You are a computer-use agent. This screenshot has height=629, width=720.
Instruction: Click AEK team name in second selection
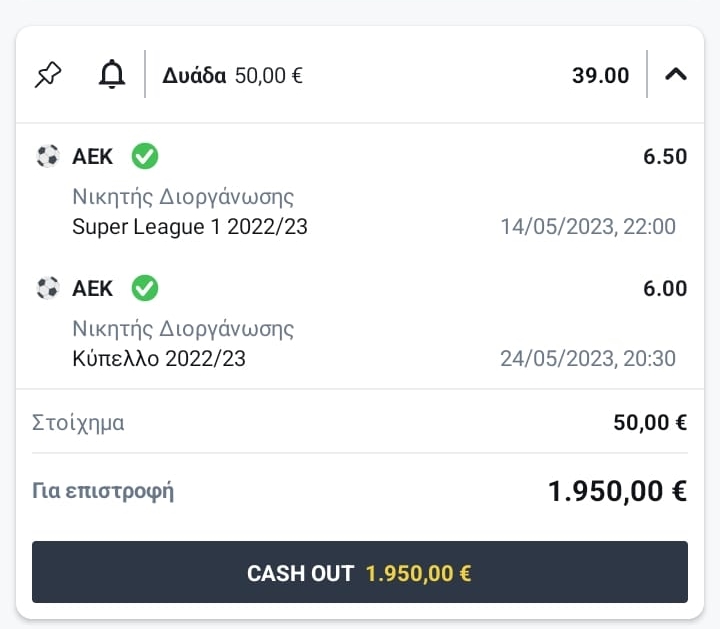click(93, 289)
